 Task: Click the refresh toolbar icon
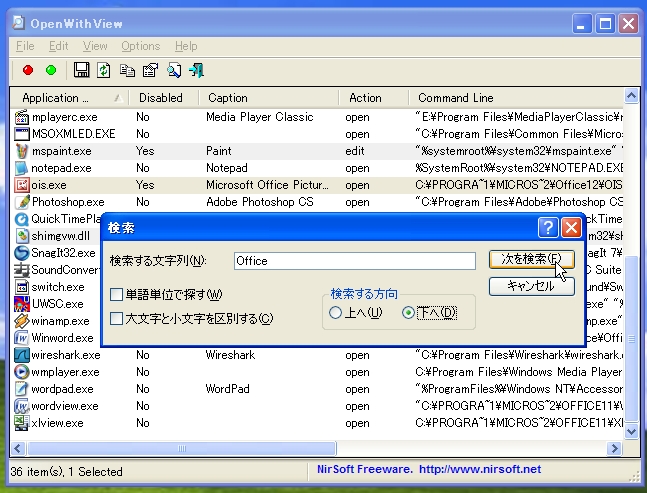pyautogui.click(x=103, y=70)
